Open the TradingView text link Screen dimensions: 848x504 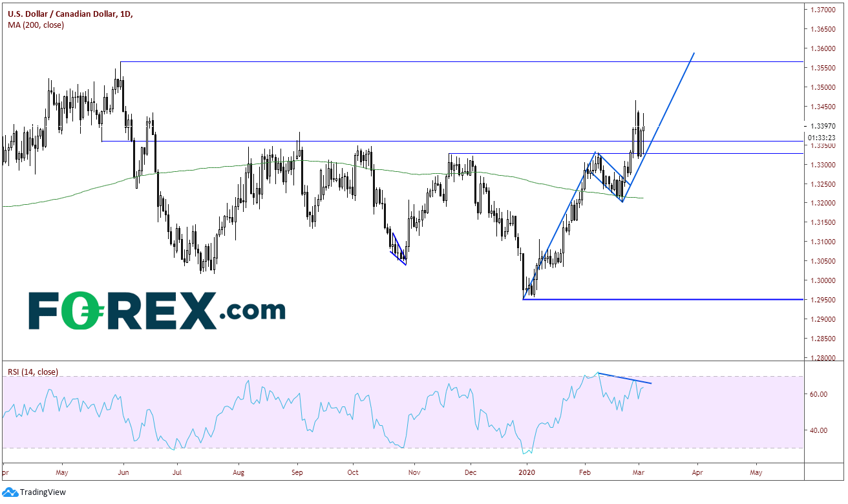(43, 492)
